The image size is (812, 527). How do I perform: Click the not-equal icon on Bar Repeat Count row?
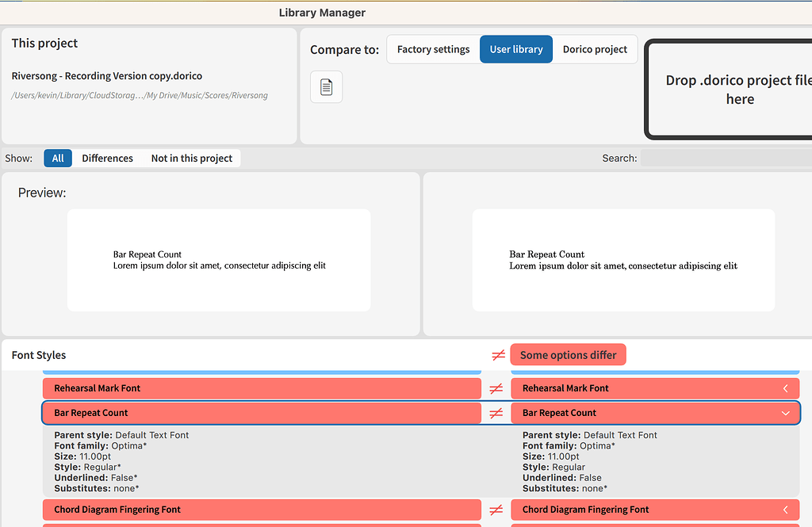(x=498, y=413)
